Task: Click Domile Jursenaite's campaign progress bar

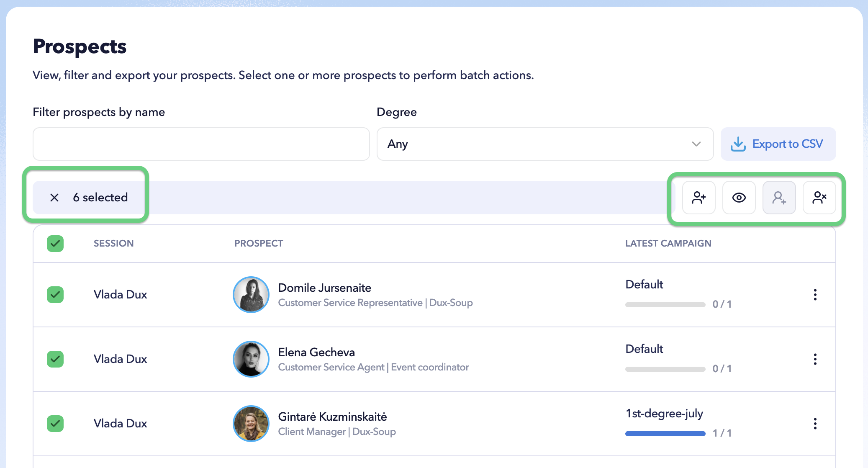Action: coord(665,305)
